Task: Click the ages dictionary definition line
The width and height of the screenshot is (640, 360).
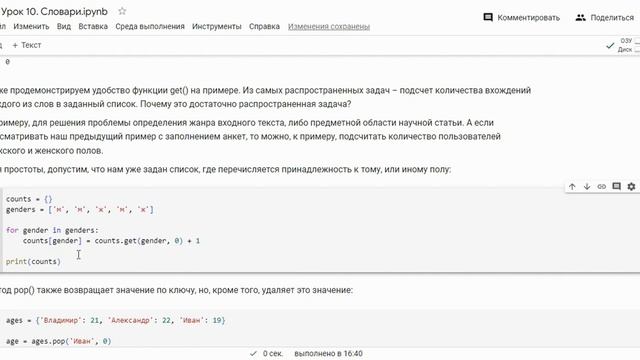Action: pyautogui.click(x=116, y=320)
